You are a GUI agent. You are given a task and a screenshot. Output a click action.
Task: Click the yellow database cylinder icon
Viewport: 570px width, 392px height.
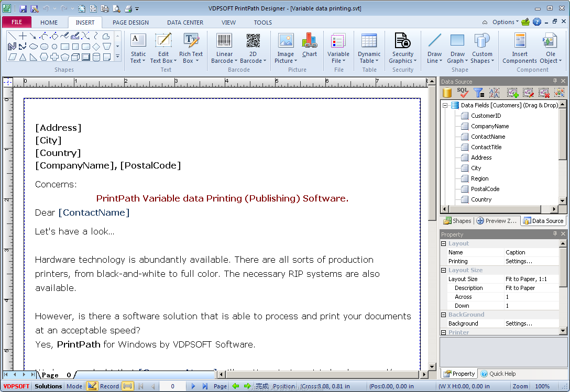coord(447,93)
